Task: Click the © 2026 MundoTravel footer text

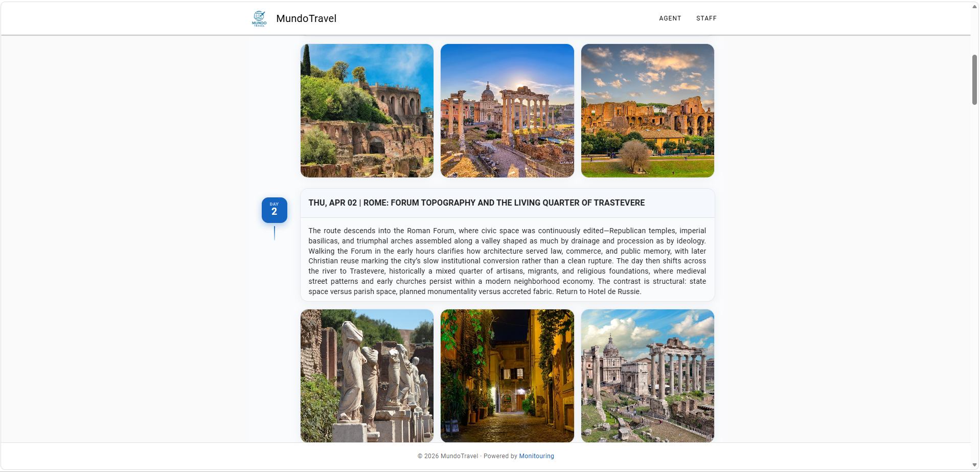Action: click(x=448, y=456)
